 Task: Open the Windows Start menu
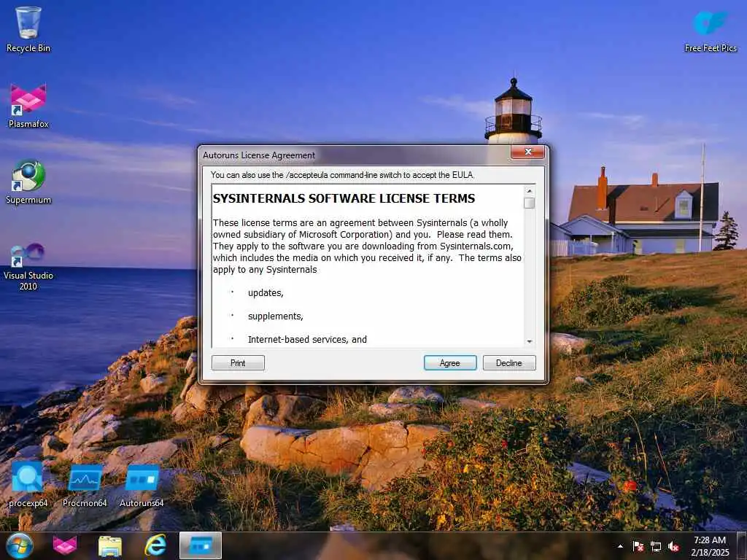(x=19, y=545)
